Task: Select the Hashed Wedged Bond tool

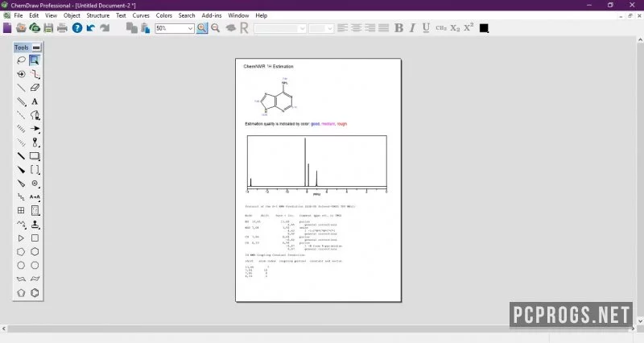Action: click(21, 143)
